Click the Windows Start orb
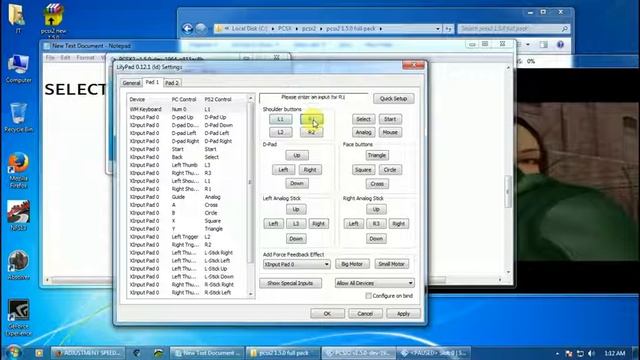The width and height of the screenshot is (640, 360). pyautogui.click(x=13, y=352)
